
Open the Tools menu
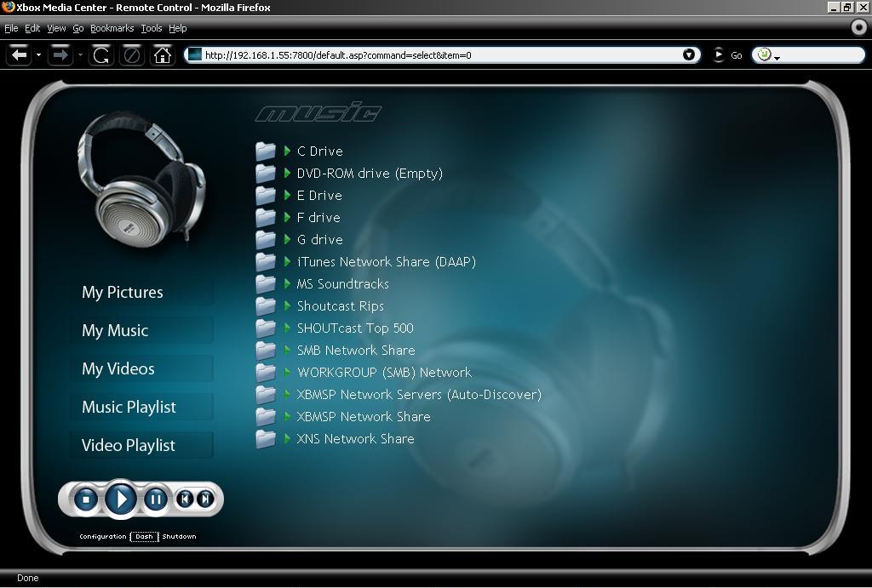point(152,28)
